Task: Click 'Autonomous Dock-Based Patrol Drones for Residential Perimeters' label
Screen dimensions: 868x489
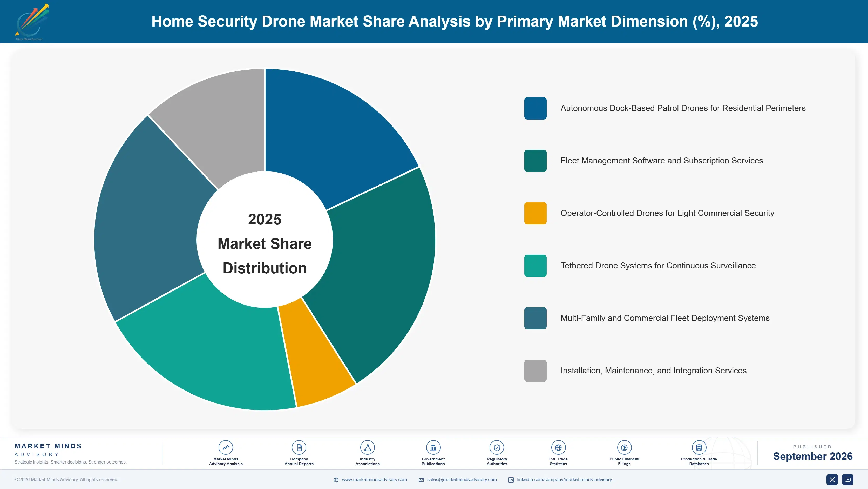Action: point(683,108)
